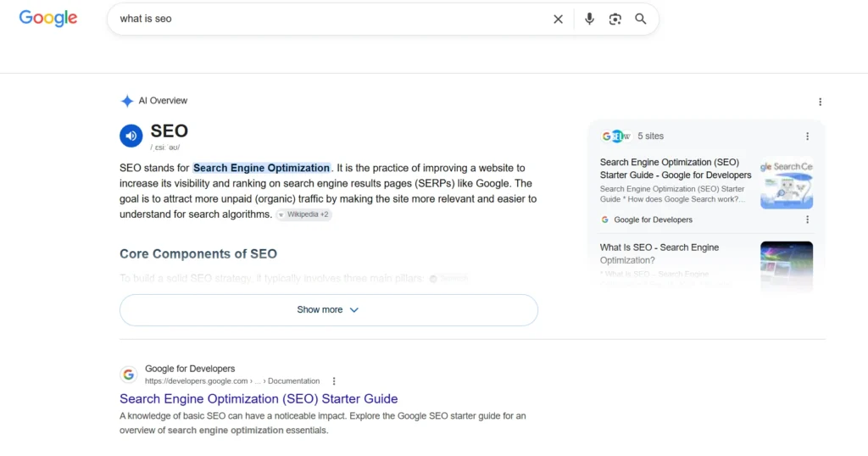The image size is (868, 456).
Task: Click Google for Developers source label in sidebar
Action: (654, 220)
